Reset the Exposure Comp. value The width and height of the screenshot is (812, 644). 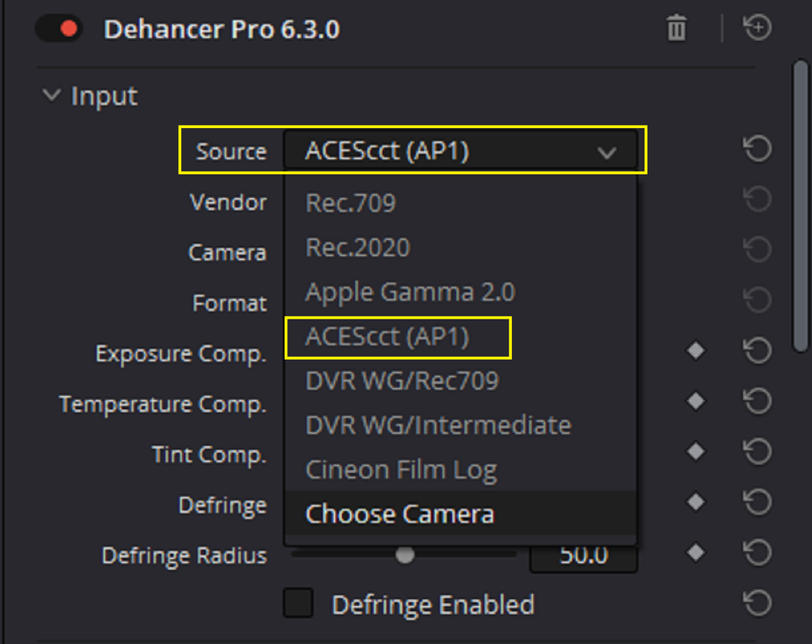click(x=757, y=351)
